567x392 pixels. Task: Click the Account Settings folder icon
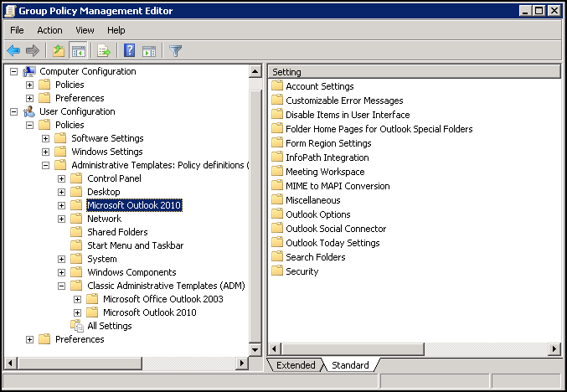[x=277, y=86]
